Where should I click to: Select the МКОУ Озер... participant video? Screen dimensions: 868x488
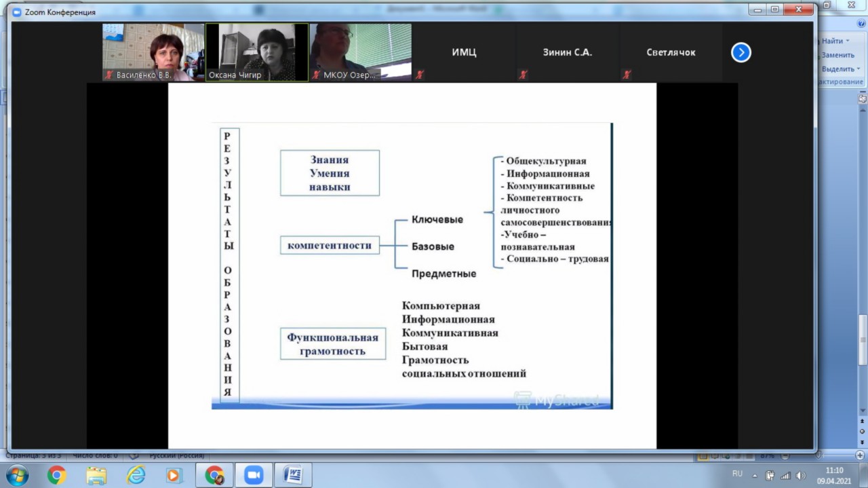(x=360, y=52)
